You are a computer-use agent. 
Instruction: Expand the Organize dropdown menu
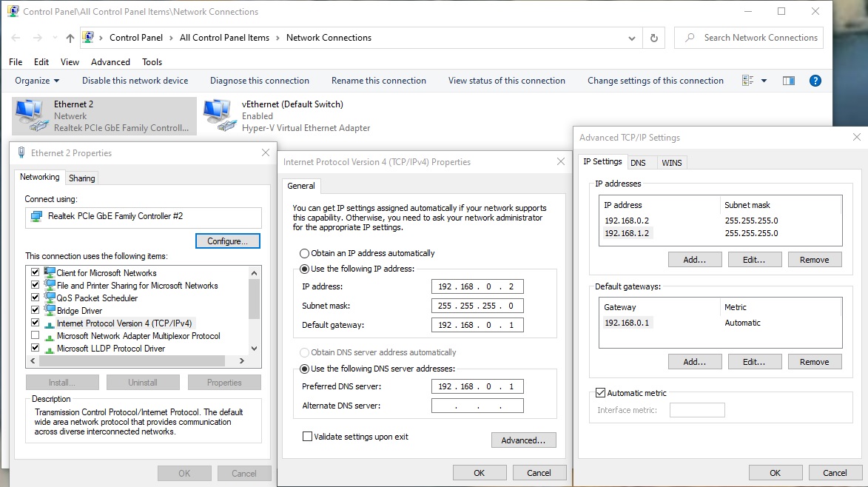pos(37,81)
